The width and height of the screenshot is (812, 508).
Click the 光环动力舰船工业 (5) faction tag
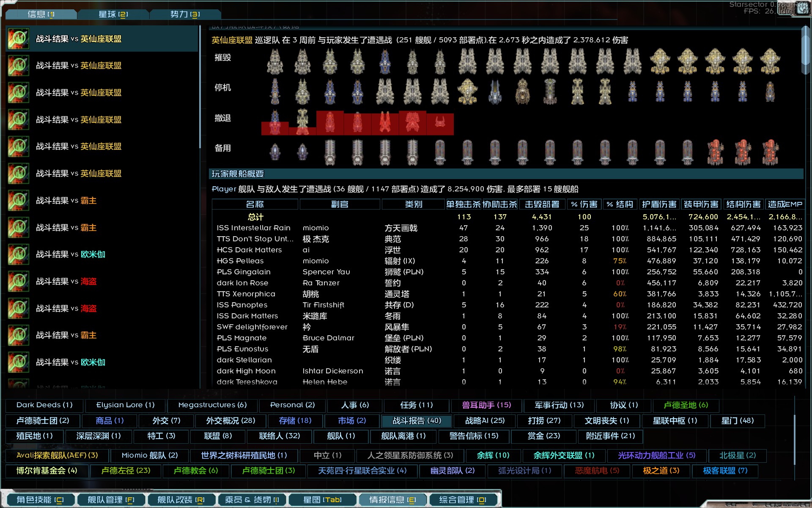click(656, 456)
